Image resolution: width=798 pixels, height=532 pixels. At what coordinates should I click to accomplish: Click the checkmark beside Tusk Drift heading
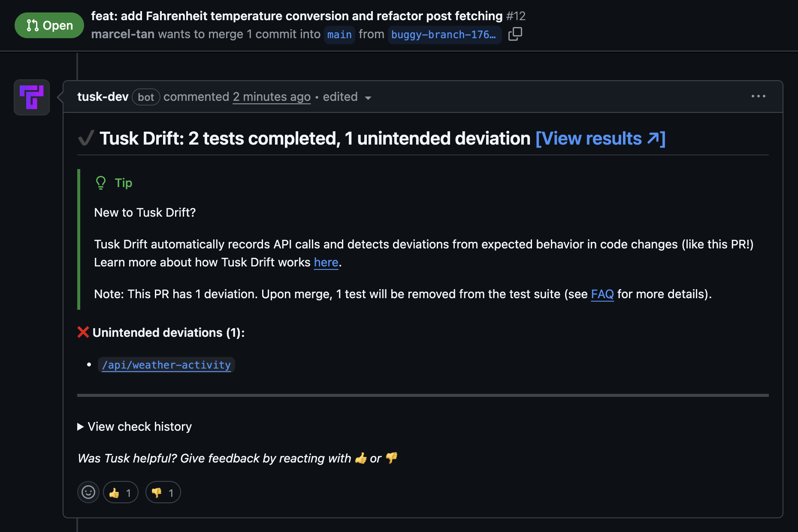tap(85, 138)
